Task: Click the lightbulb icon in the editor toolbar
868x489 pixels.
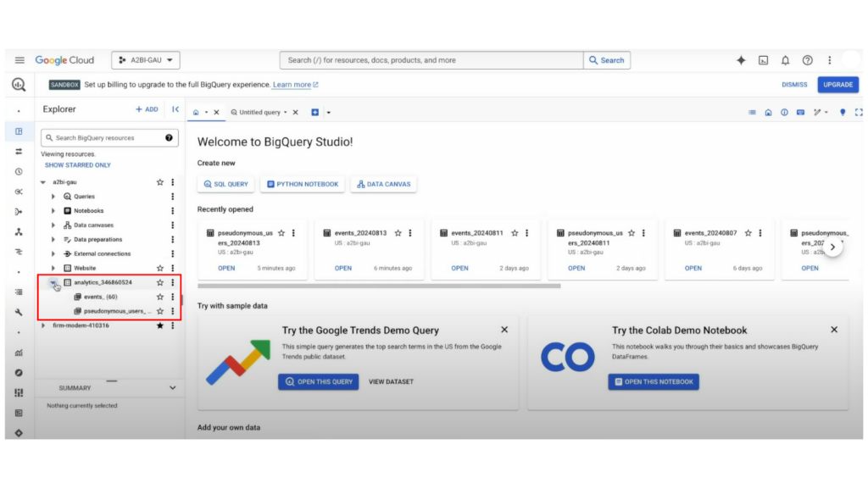Action: coord(843,113)
